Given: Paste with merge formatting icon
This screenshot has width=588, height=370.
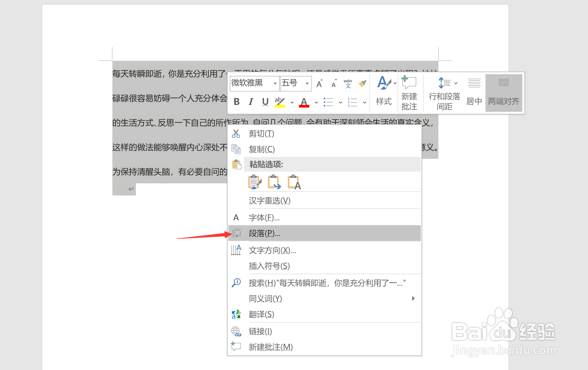Looking at the screenshot, I should (274, 182).
